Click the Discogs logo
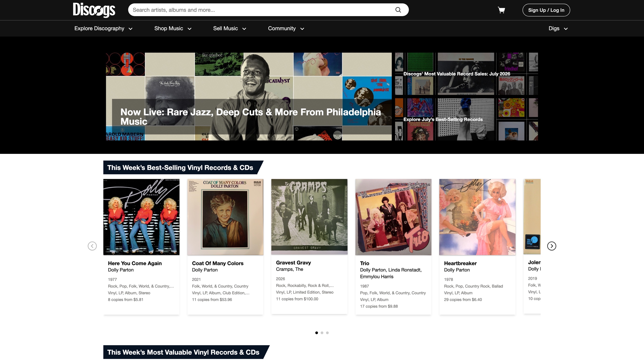 tap(94, 10)
